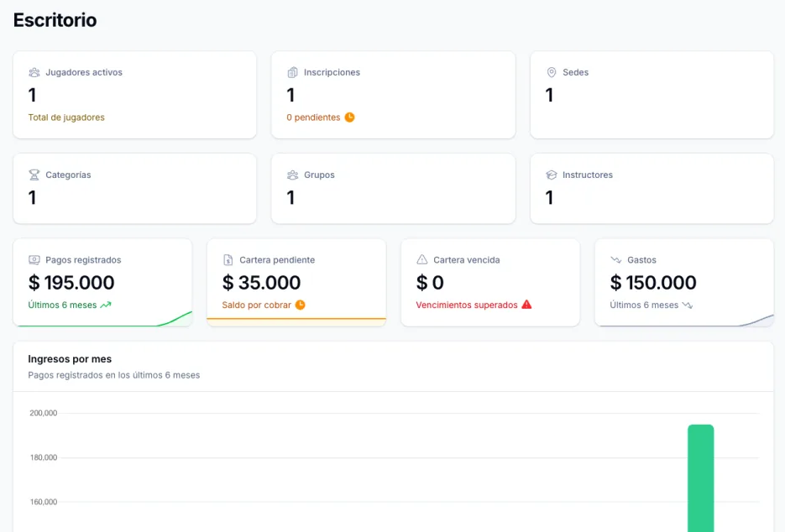Click the Escritorio page heading

(x=55, y=20)
